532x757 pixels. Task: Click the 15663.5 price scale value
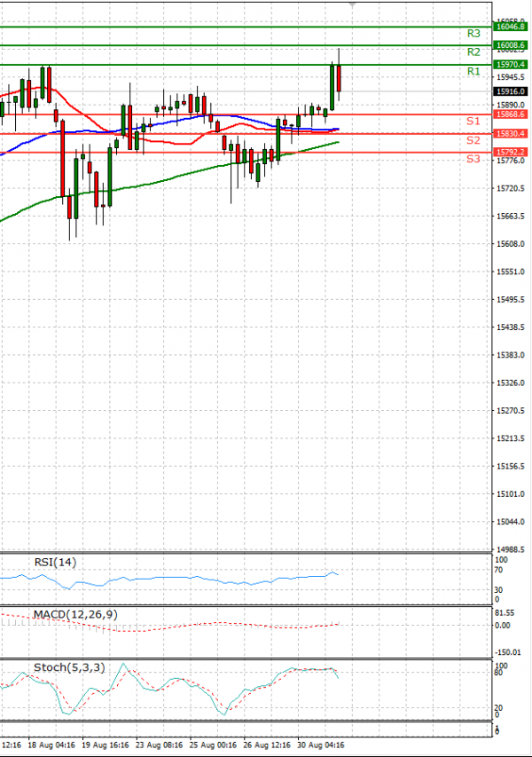511,216
